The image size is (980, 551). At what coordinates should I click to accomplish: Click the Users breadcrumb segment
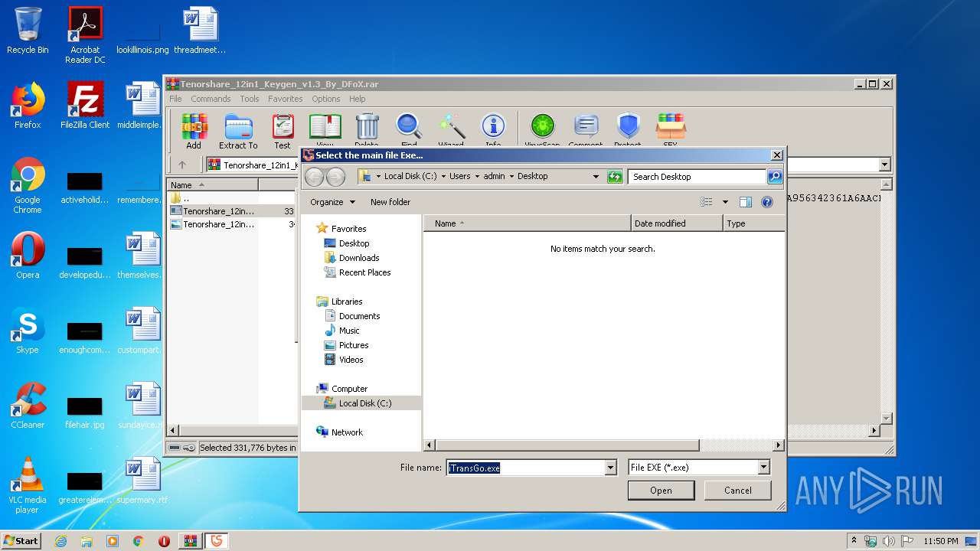click(x=459, y=176)
